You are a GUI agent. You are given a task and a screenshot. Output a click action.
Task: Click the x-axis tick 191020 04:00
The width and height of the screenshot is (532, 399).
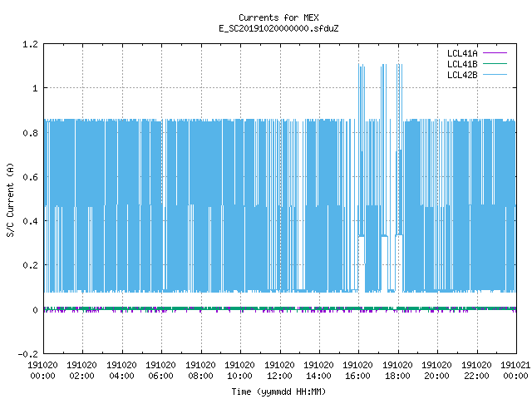[122, 371]
